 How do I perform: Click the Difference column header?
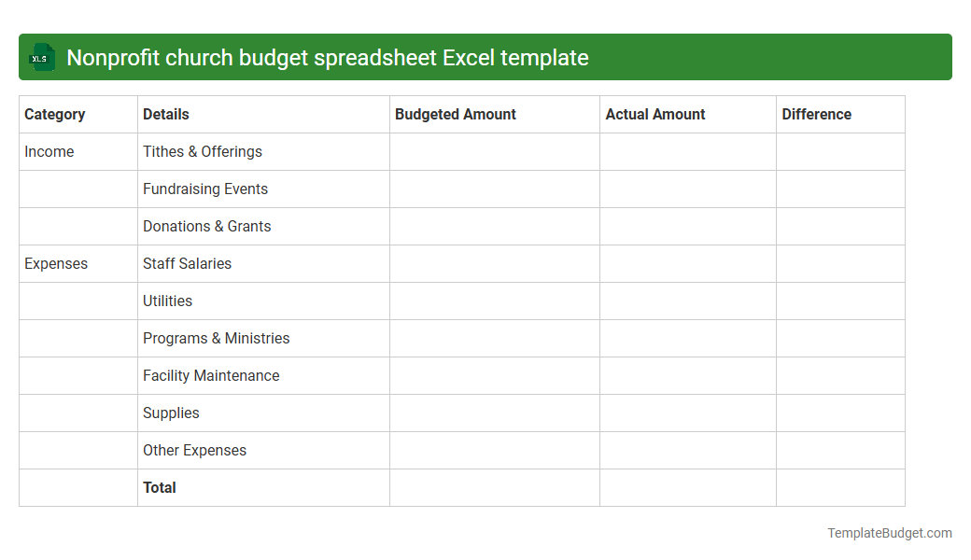coord(816,114)
